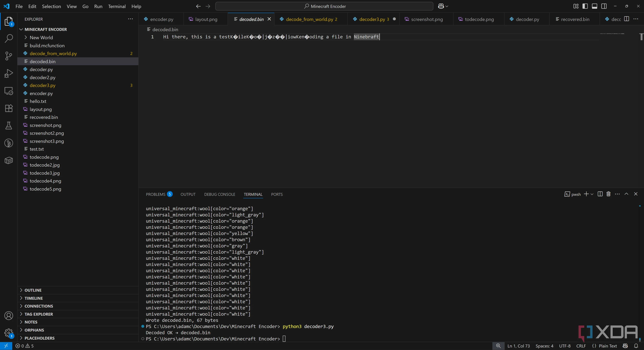The image size is (644, 350).
Task: Click the errors and warnings status indicator
Action: pyautogui.click(x=24, y=346)
